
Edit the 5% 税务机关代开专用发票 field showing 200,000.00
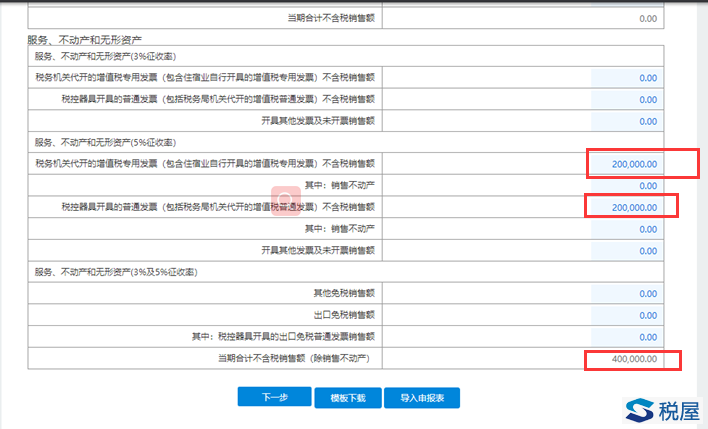coord(627,164)
